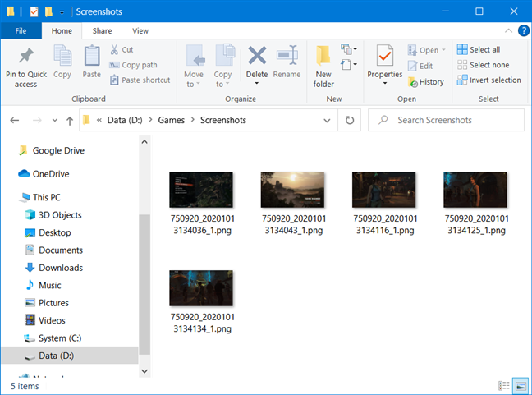This screenshot has width=532, height=395.
Task: Switch to Large icons view in status bar
Action: (x=521, y=386)
